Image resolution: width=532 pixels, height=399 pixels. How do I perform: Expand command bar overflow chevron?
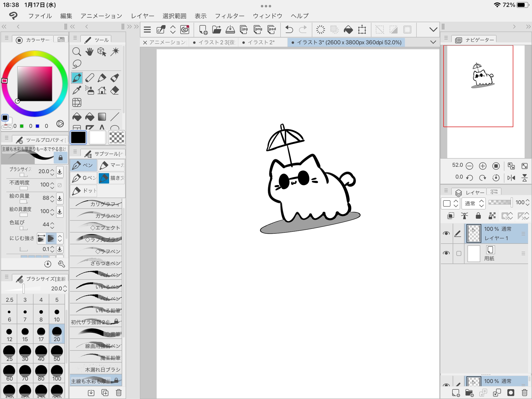(433, 30)
